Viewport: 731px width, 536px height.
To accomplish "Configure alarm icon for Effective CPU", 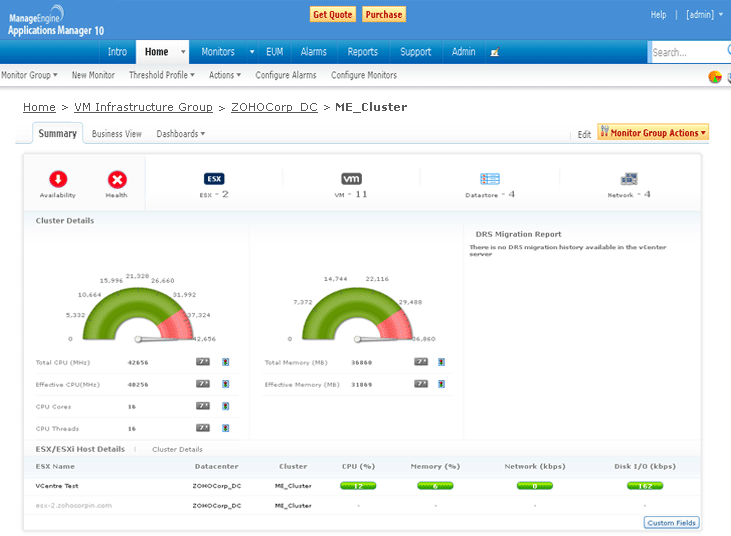I will 226,384.
